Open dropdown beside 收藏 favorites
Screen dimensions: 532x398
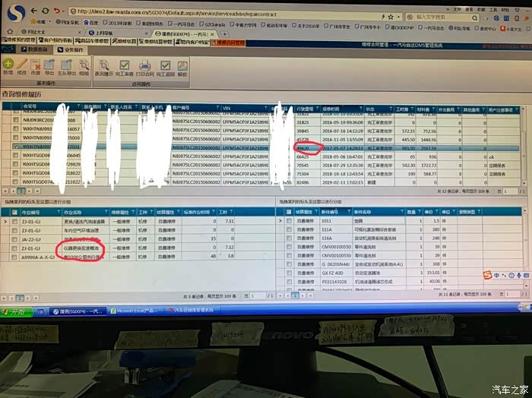[49, 22]
